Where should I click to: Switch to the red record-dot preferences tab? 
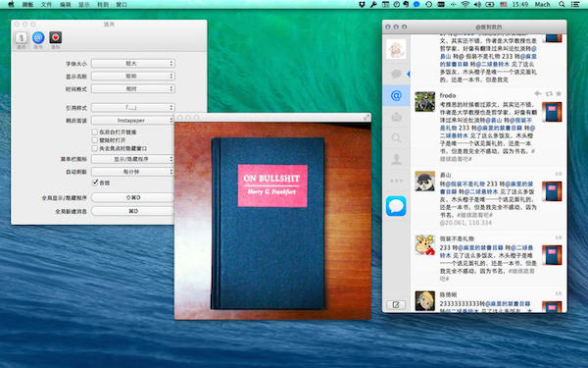[56, 38]
